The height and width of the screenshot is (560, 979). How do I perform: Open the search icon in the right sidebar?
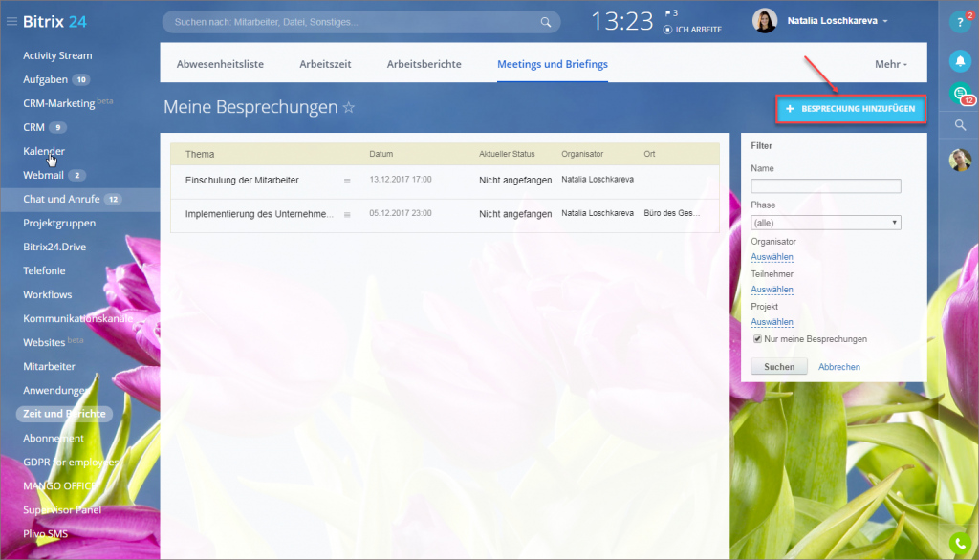pos(960,124)
